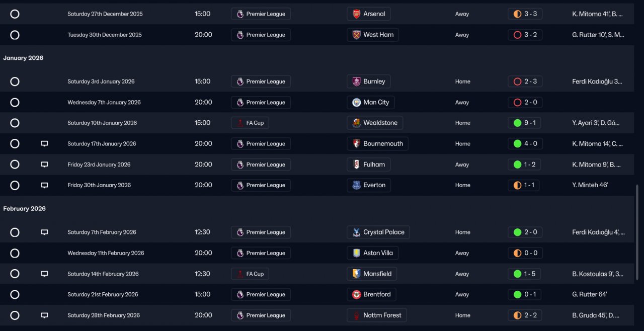644x331 pixels.
Task: Click the Premier League logo on the West Ham fixture
Action: [x=240, y=35]
